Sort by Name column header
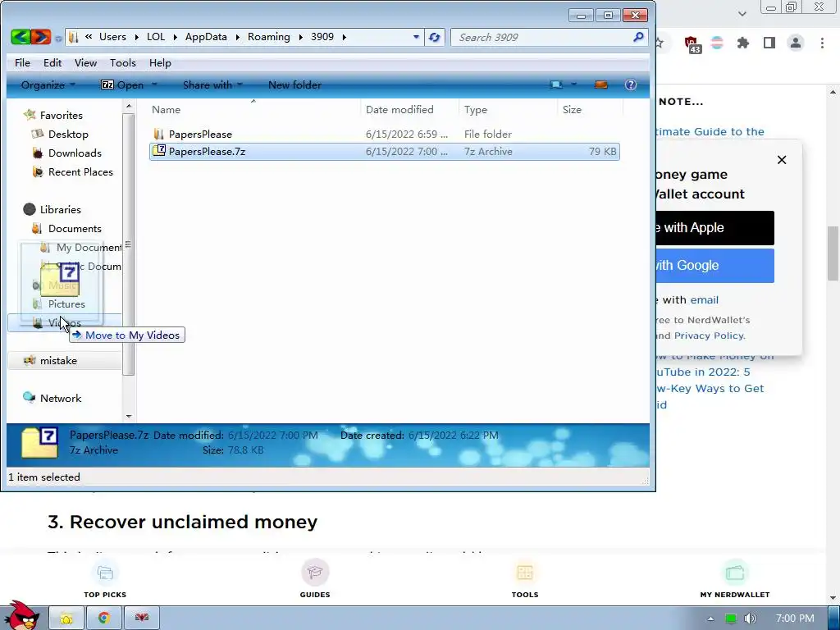840x630 pixels. coord(253,109)
